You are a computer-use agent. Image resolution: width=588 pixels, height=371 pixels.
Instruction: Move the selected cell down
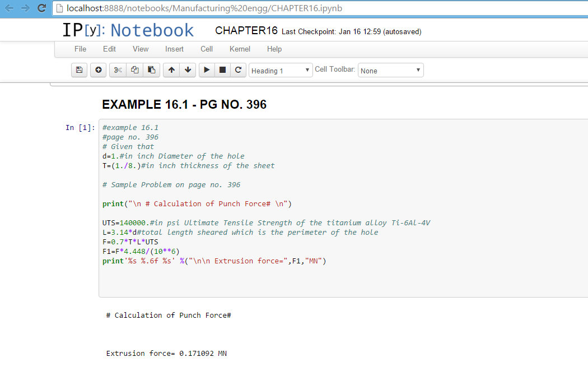(x=188, y=70)
